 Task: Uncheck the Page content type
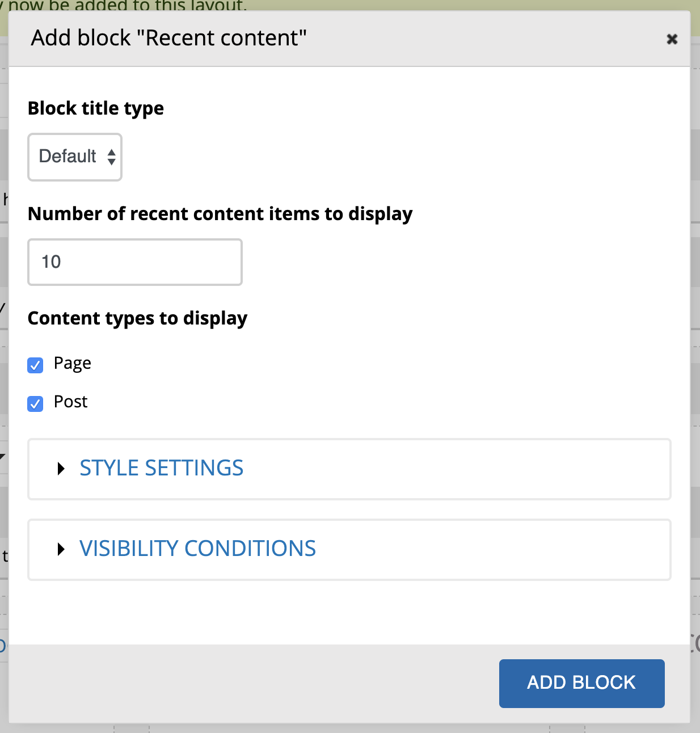point(35,365)
